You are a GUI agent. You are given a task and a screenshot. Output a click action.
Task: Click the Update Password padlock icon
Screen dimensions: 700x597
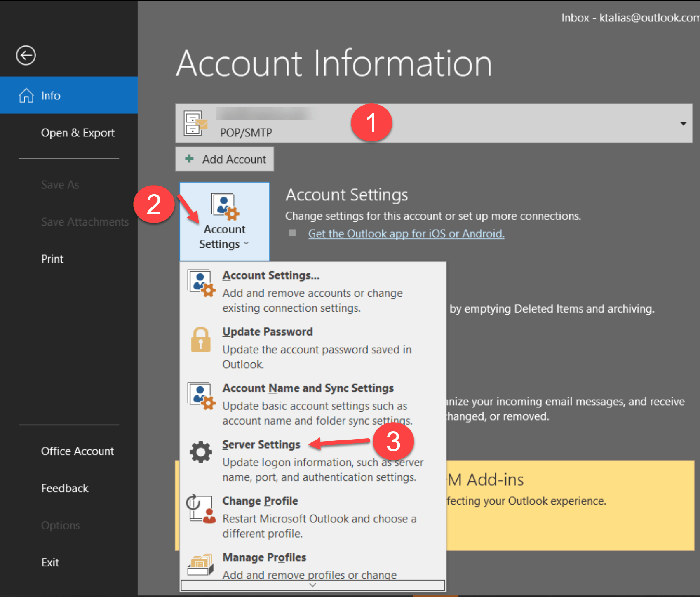(201, 340)
